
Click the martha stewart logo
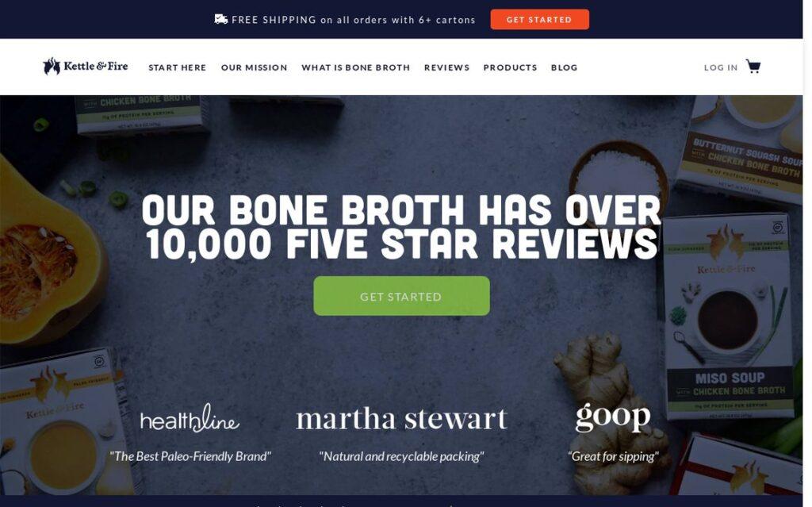[x=401, y=419]
